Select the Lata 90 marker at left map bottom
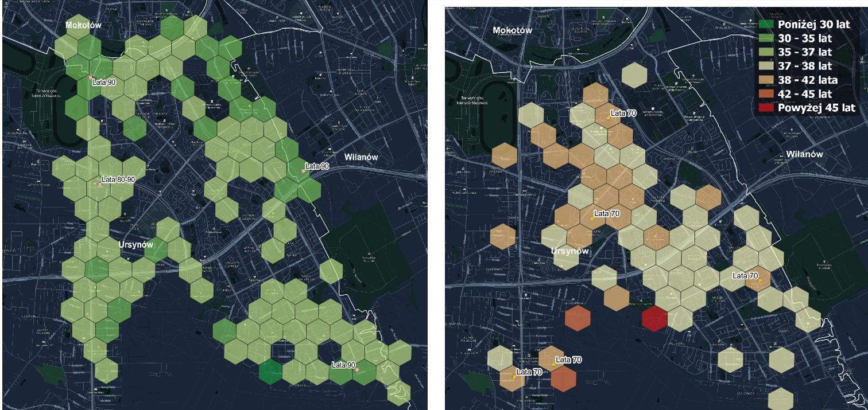 [x=357, y=370]
